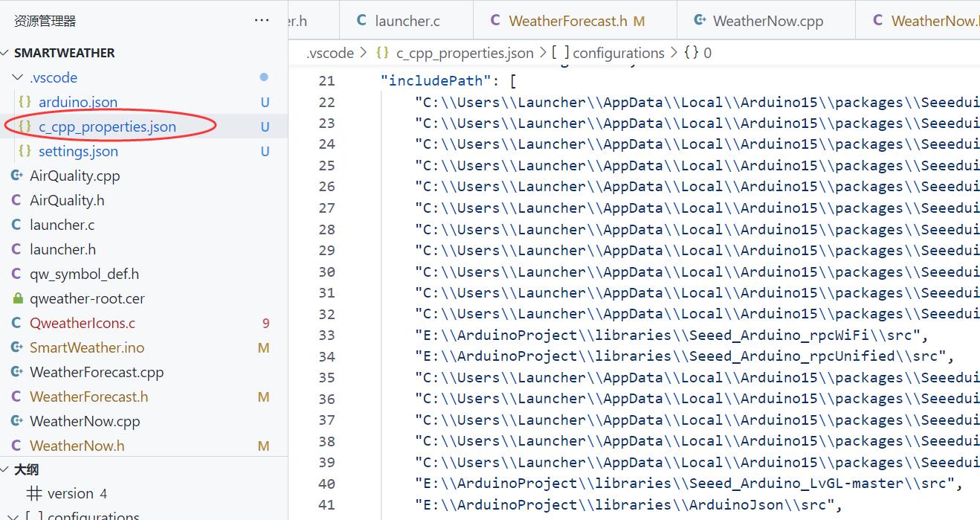Click the C icon next to launcher.h
The image size is (980, 520).
(x=16, y=249)
